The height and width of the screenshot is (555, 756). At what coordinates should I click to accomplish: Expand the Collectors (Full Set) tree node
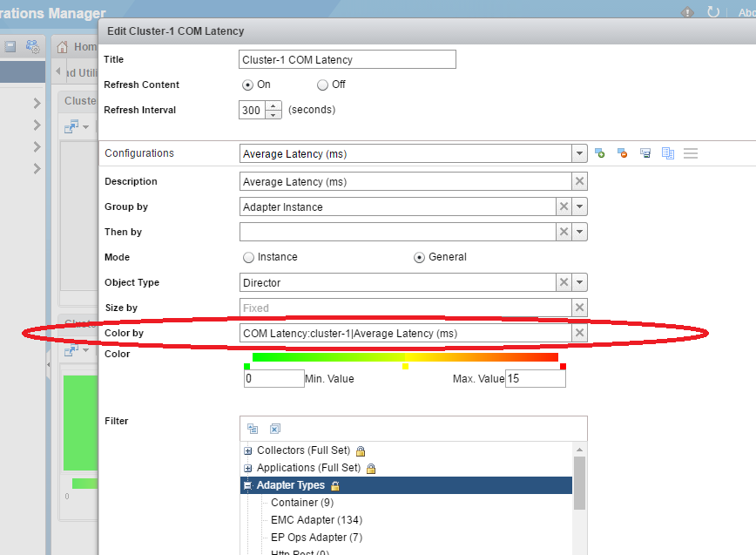click(x=246, y=450)
